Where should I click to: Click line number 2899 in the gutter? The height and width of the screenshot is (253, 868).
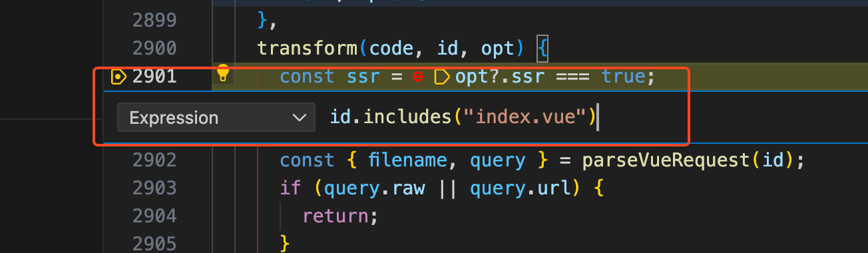[x=154, y=21]
